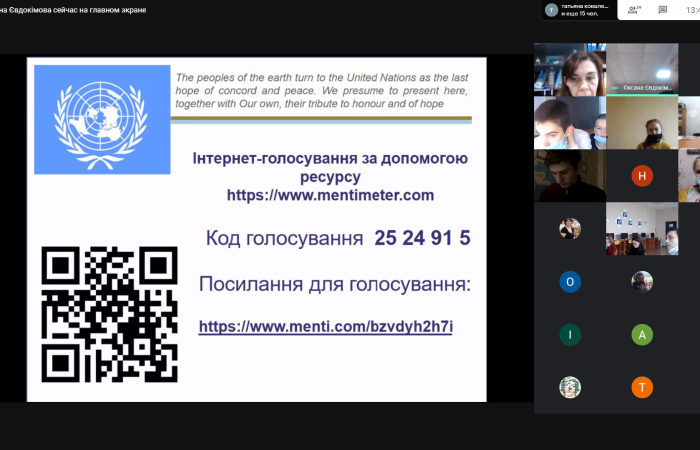The image size is (700, 450).
Task: Click the grey T avatar in top bar
Action: coord(551,10)
